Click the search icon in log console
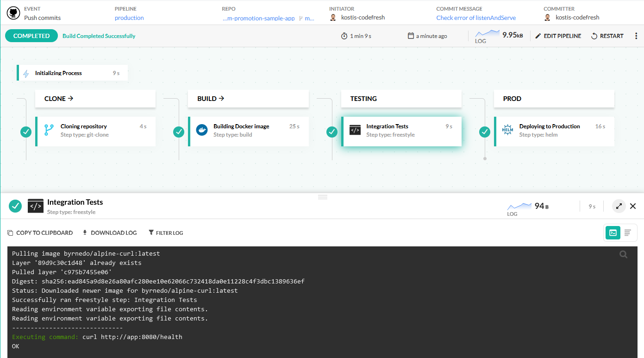 [x=624, y=254]
